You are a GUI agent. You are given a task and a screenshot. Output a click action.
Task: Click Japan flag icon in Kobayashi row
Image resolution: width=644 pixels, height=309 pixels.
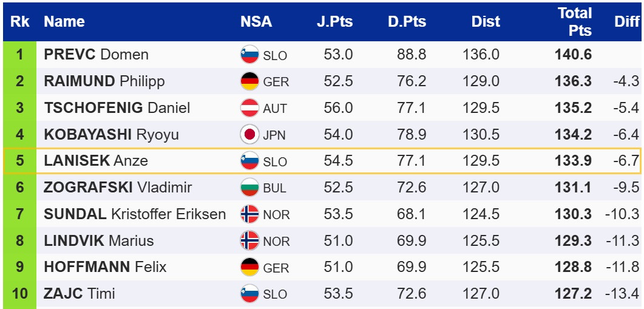(249, 134)
